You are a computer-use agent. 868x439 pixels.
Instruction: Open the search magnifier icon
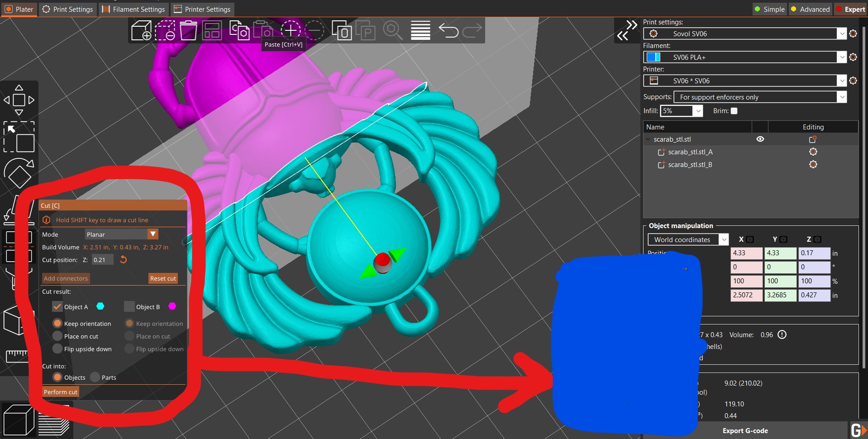[x=393, y=30]
